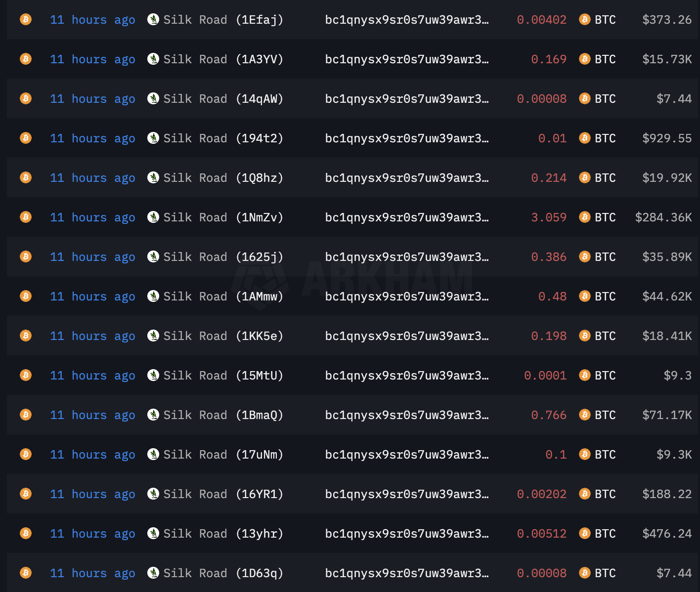This screenshot has height=592, width=700.
Task: Open the bc1qnysx9 recipient address in the 1BmaQ row
Action: click(406, 415)
